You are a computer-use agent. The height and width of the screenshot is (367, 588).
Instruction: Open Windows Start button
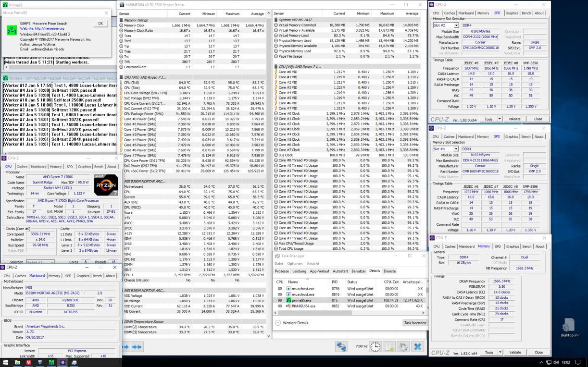6,362
